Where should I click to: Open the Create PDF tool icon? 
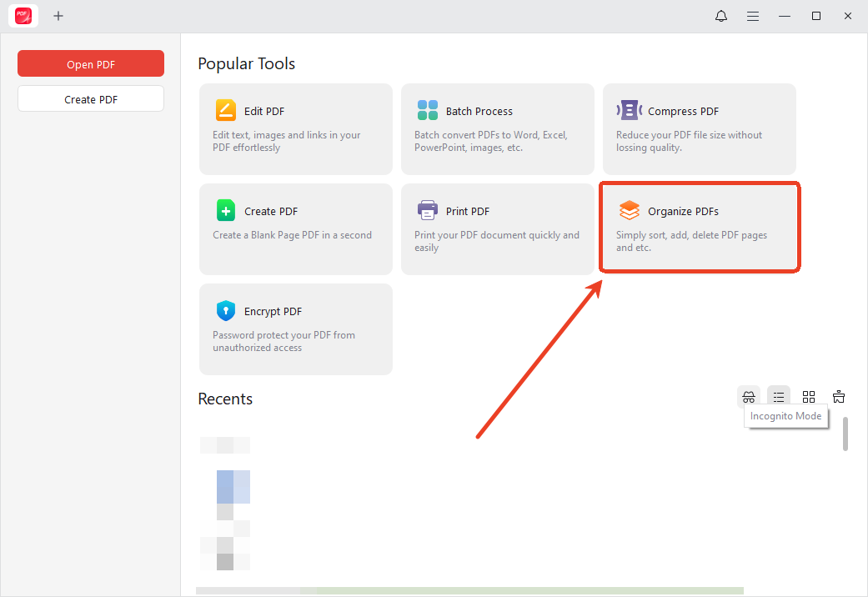(x=225, y=210)
